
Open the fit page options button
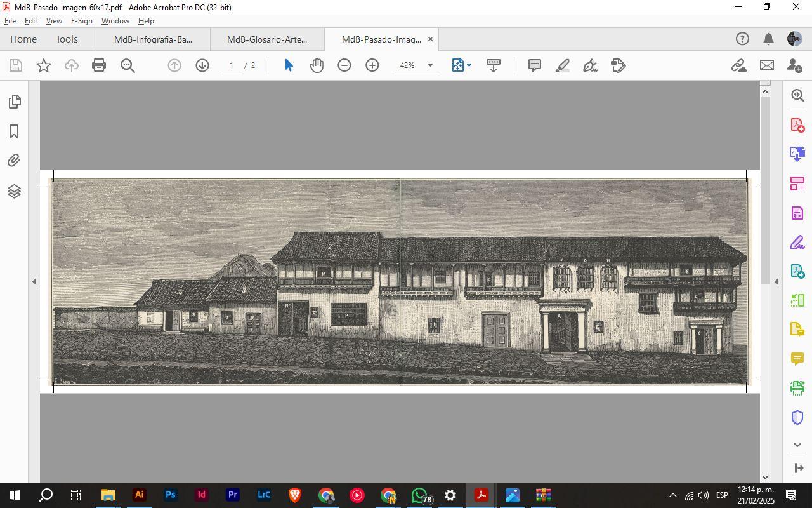[461, 65]
